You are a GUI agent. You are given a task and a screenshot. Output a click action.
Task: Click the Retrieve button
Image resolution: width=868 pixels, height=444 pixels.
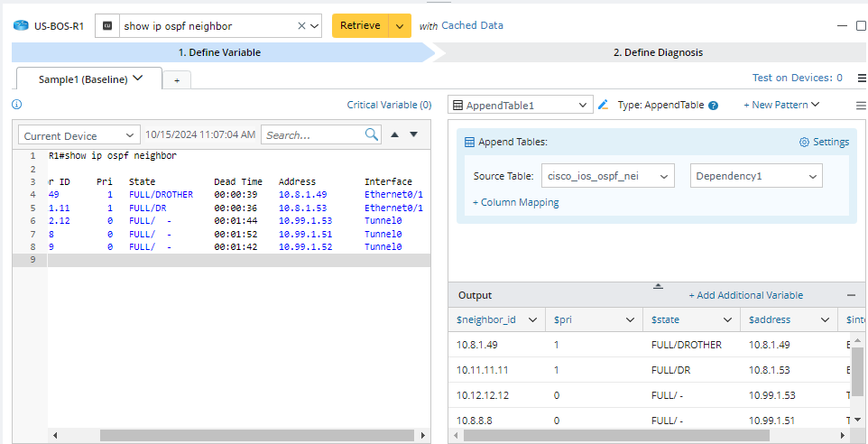click(360, 26)
